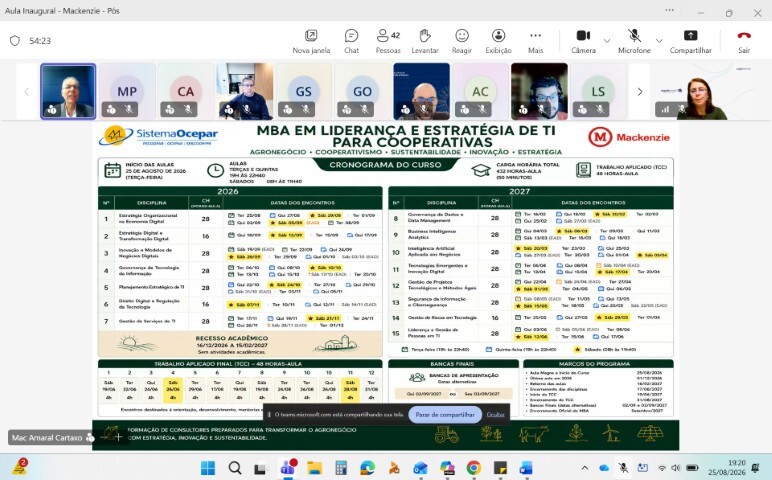Click the muted microphone tray icon

623,468
